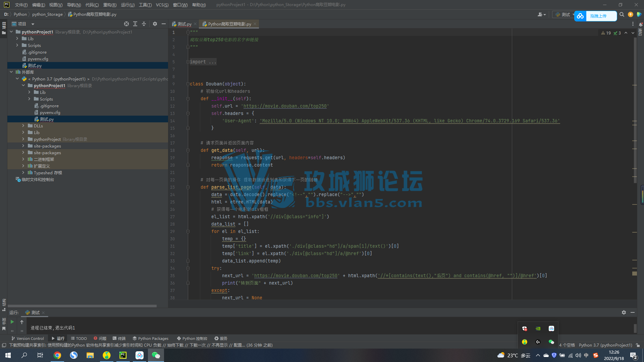Open WeChat from the Windows taskbar

[x=156, y=355]
